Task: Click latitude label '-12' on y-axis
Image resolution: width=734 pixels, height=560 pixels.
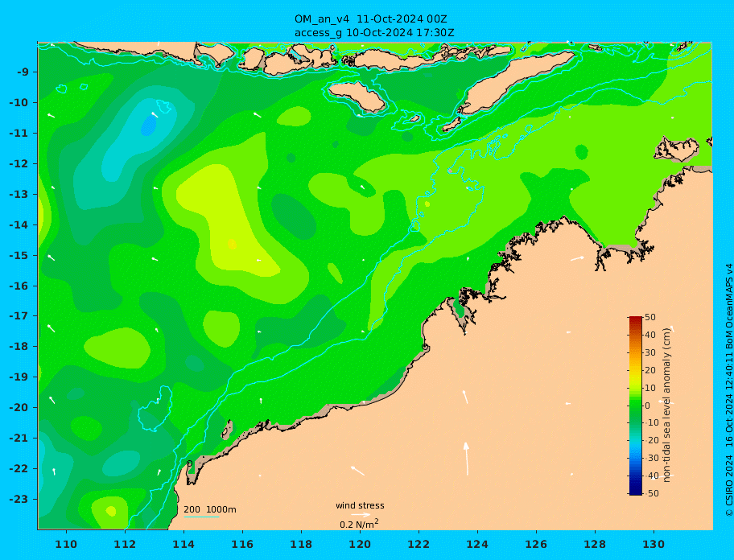Action: 19,164
